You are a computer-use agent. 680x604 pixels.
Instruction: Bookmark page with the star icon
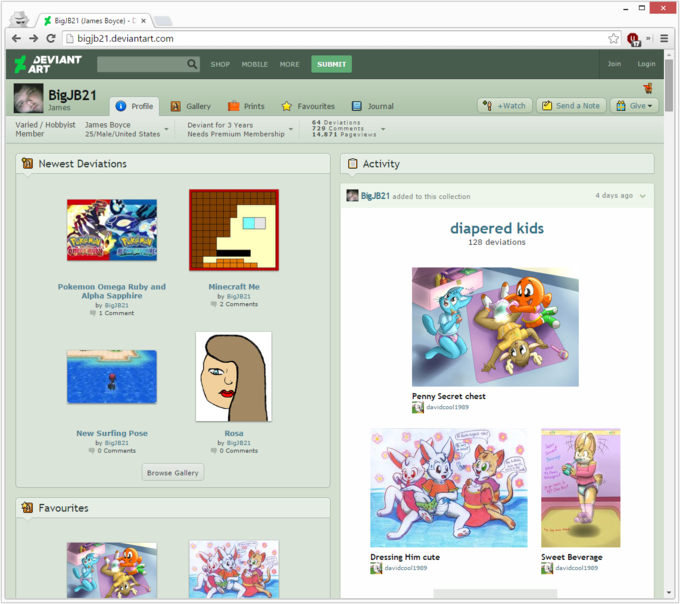pyautogui.click(x=613, y=39)
